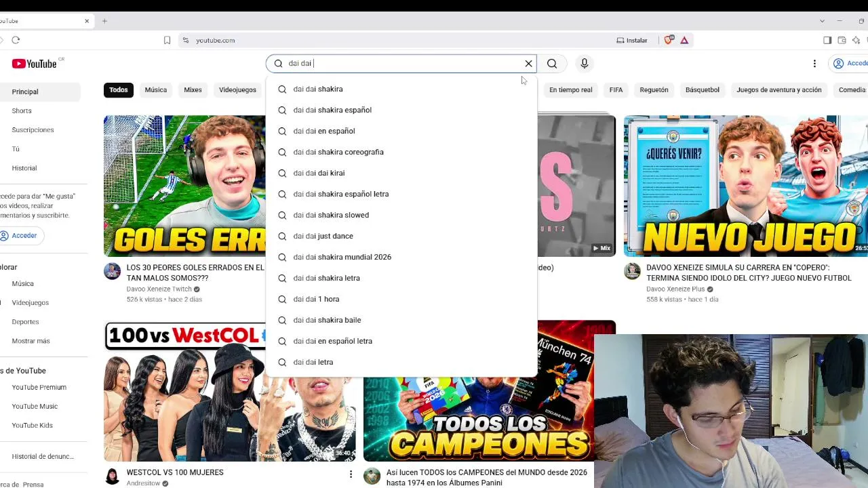Open Historial in the sidebar
868x488 pixels.
40,167
